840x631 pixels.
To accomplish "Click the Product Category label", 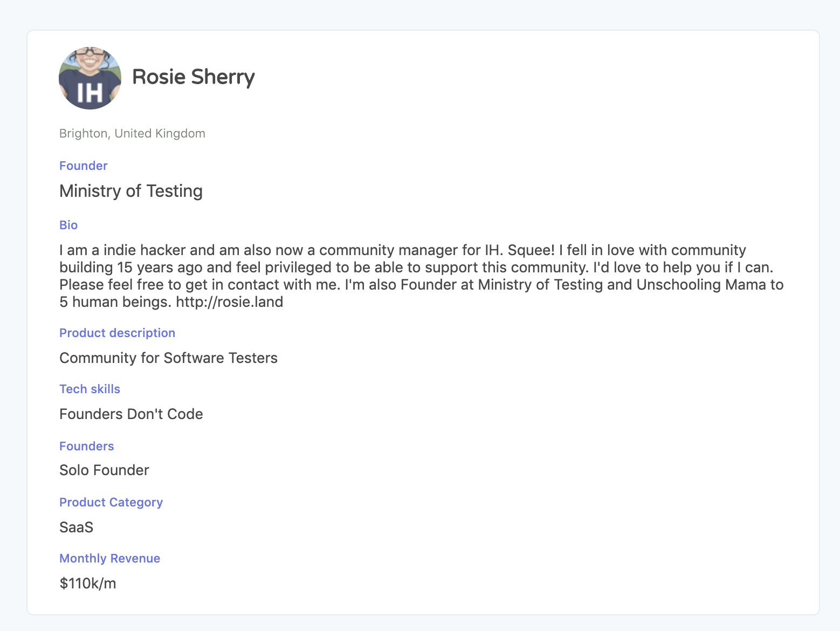I will click(111, 502).
